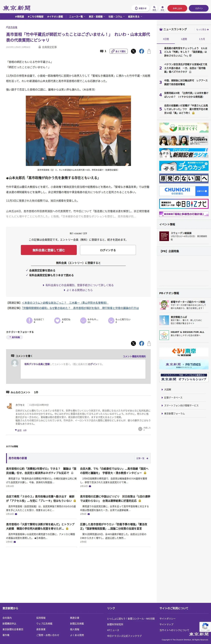Screen dimensions: 211x644
Task: Click the comment text input box
Action: tap(83, 369)
